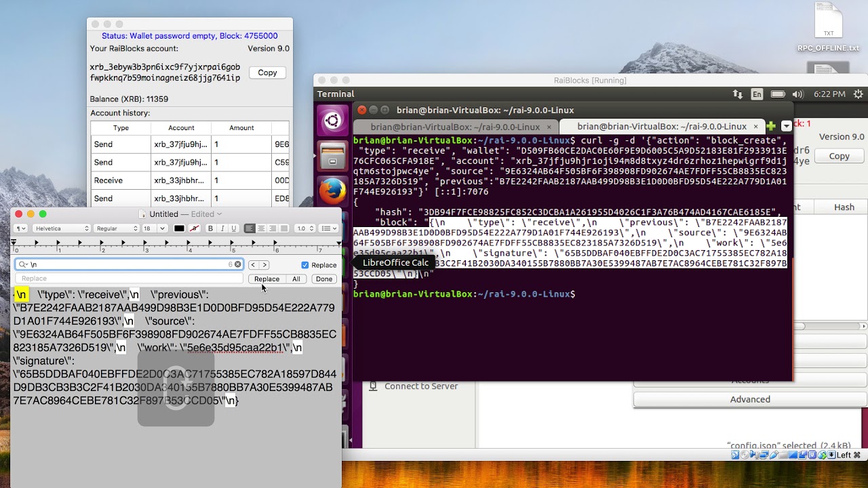Uncheck the Replace checkbox
Screen dimensions: 868x488
pos(304,265)
